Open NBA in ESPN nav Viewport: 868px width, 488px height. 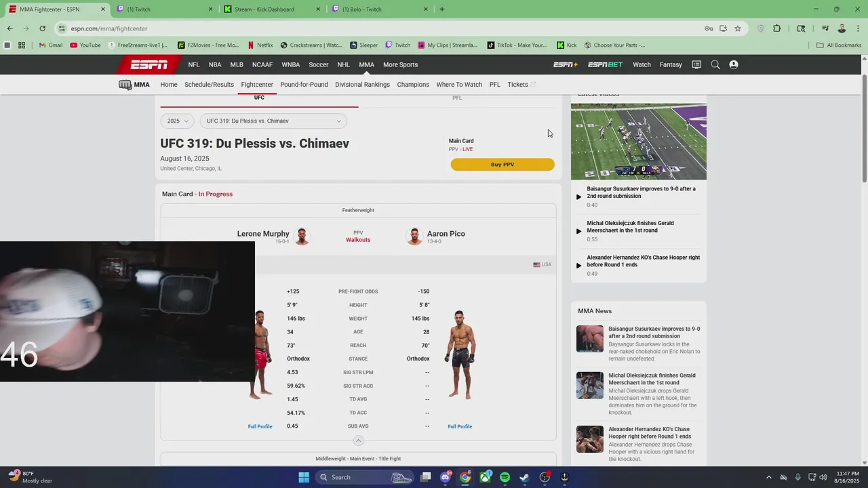click(215, 64)
